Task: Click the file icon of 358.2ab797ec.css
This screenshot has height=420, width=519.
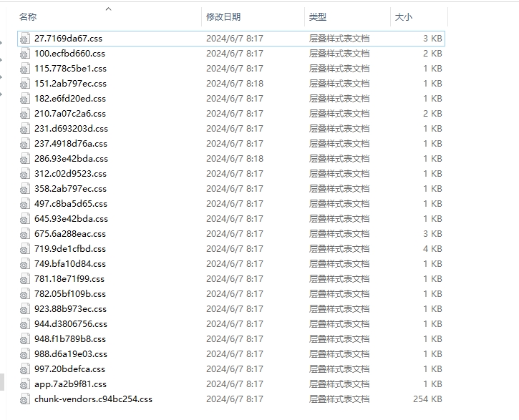Action: [x=24, y=189]
